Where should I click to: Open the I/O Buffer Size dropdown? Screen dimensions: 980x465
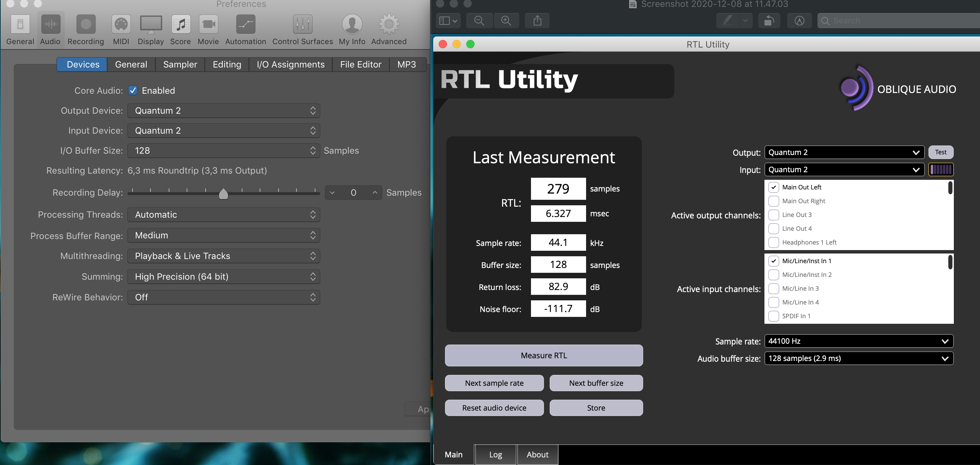click(223, 151)
